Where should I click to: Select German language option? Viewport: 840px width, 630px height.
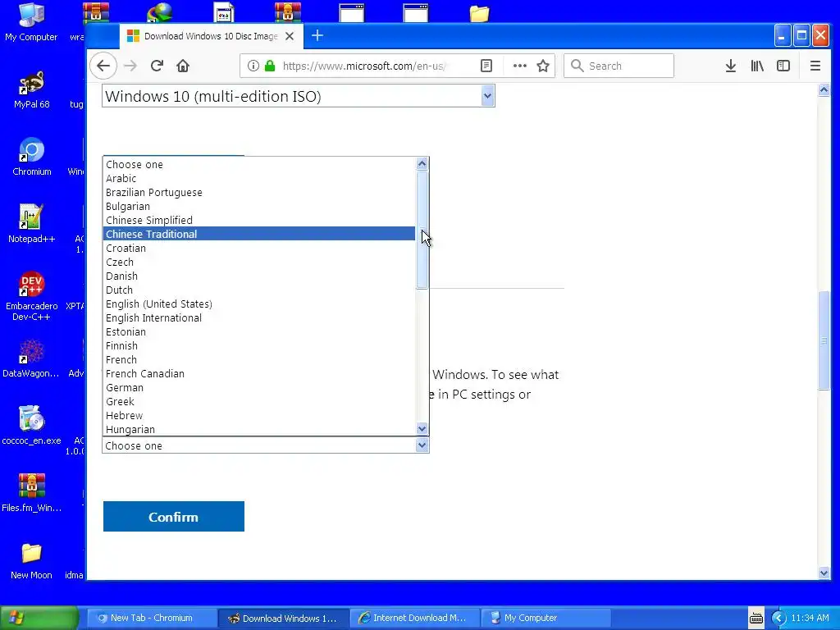[x=258, y=387]
